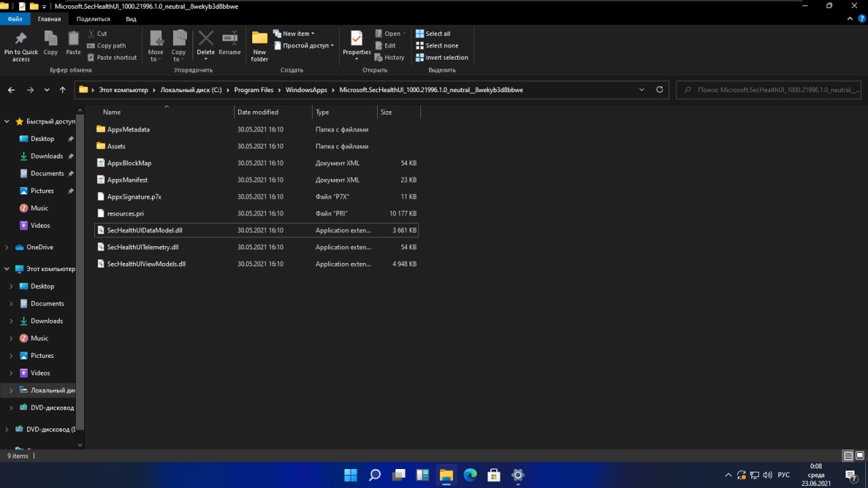Image resolution: width=868 pixels, height=488 pixels.
Task: Click Program Files in the address bar
Action: click(x=254, y=89)
